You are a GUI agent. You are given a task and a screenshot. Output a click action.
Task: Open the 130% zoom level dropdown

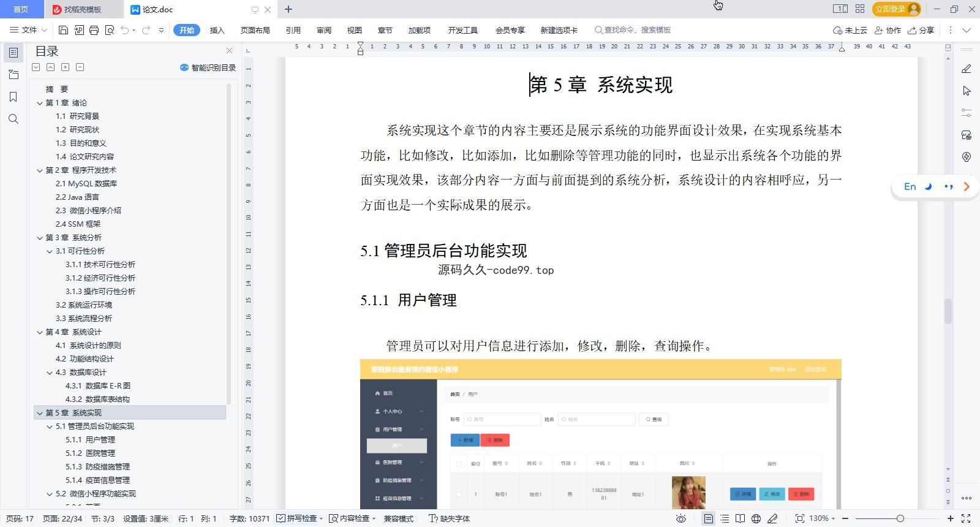(823, 518)
